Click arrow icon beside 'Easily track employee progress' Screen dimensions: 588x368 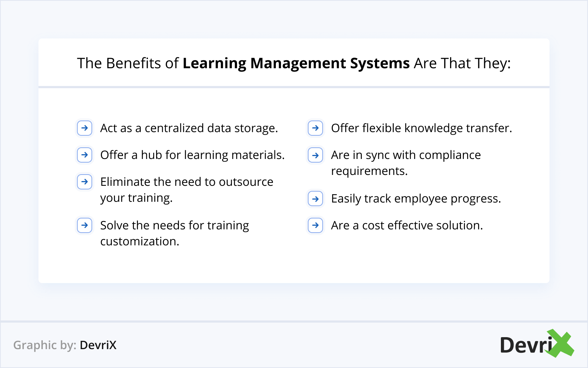pyautogui.click(x=315, y=199)
